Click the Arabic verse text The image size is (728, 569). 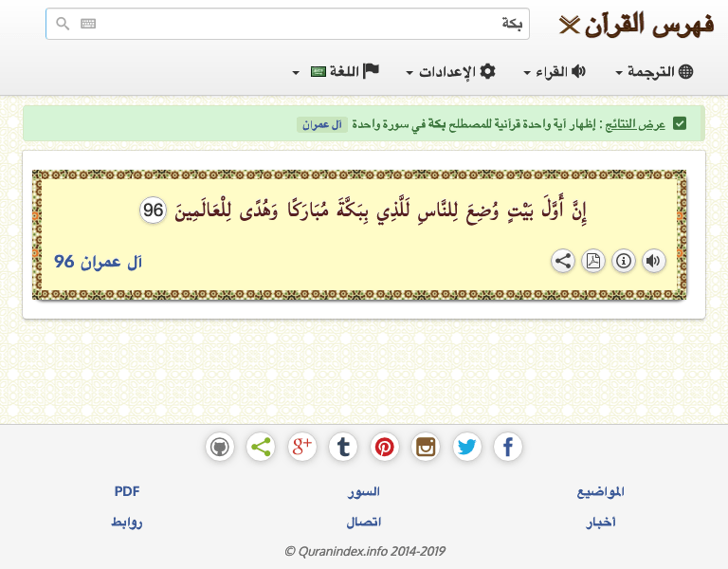[x=380, y=211]
